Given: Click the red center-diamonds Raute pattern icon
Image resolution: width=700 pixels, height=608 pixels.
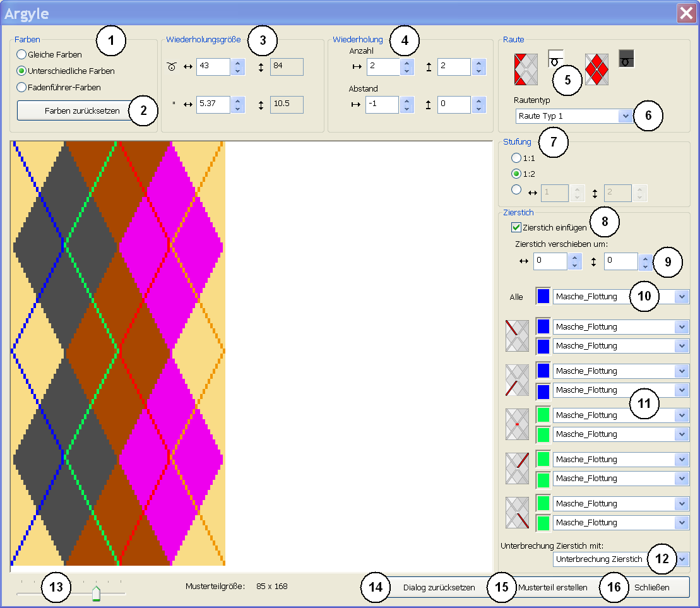Looking at the screenshot, I should tap(596, 69).
